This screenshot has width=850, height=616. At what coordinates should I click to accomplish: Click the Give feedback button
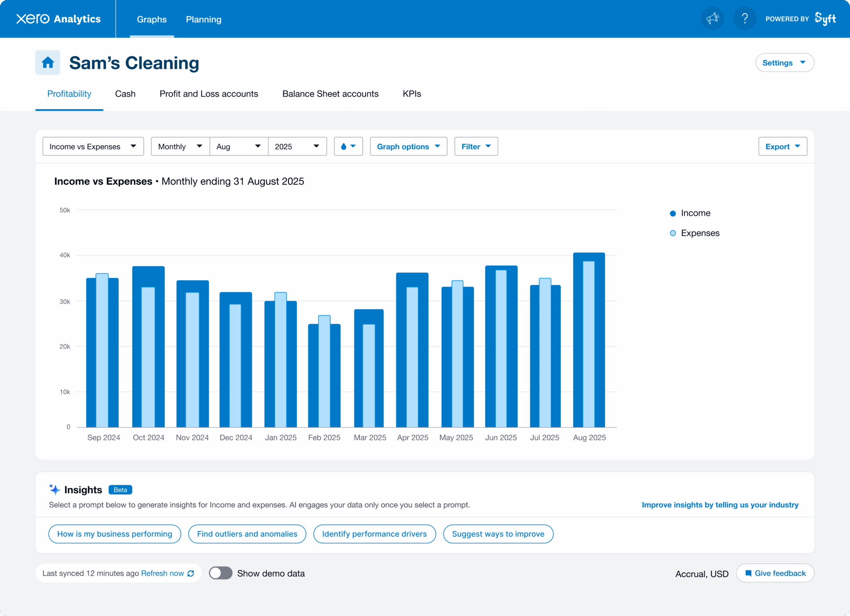[x=775, y=573]
